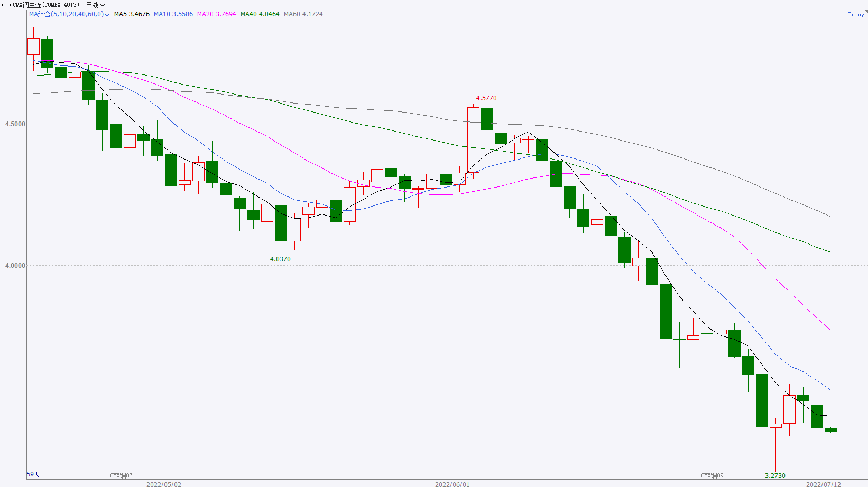Click the Delay indicator label
The width and height of the screenshot is (868, 487).
(x=856, y=14)
